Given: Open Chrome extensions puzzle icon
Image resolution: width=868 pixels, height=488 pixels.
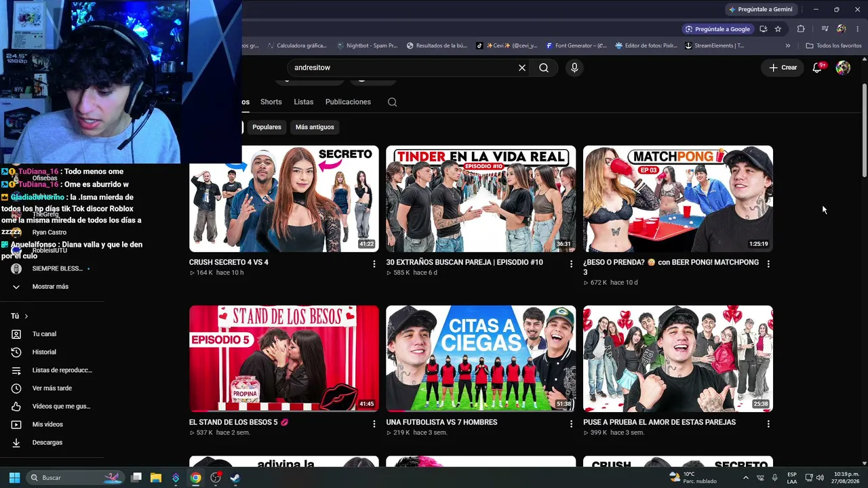Looking at the screenshot, I should 801,29.
